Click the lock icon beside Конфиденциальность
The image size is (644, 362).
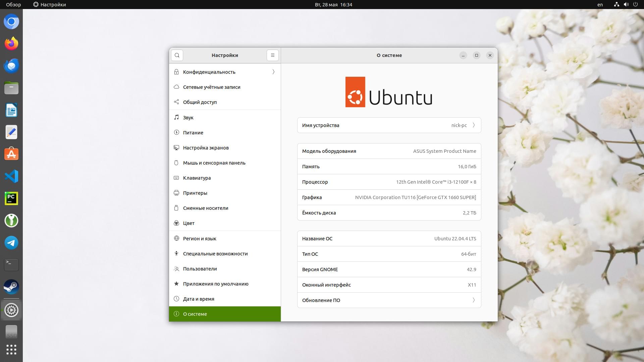pyautogui.click(x=176, y=72)
